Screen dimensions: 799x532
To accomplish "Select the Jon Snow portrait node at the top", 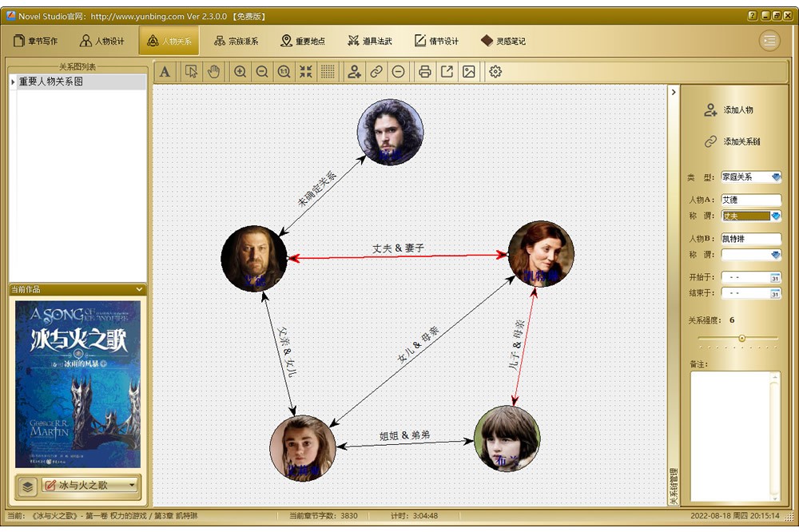I will click(x=391, y=132).
